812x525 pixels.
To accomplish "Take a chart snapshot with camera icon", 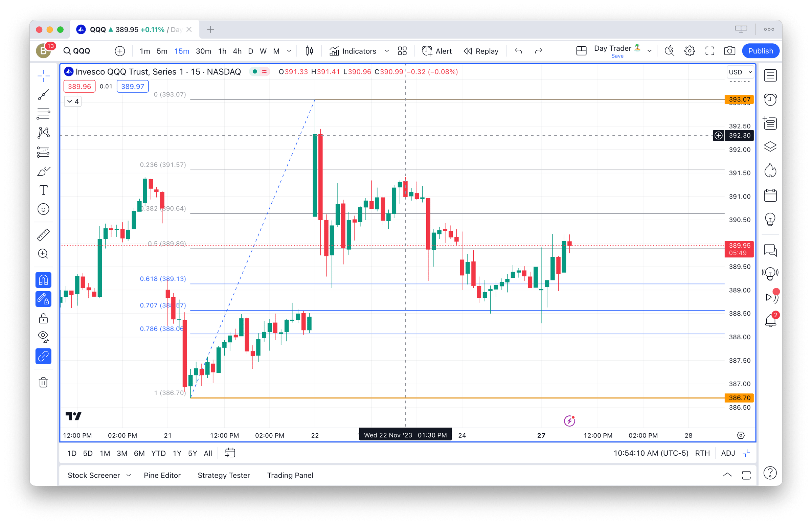I will 729,51.
